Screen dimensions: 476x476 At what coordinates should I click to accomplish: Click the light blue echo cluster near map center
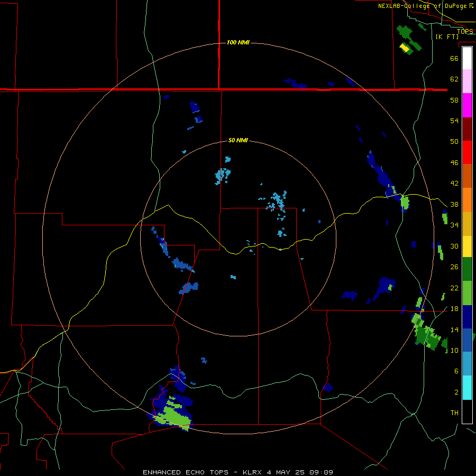(277, 203)
